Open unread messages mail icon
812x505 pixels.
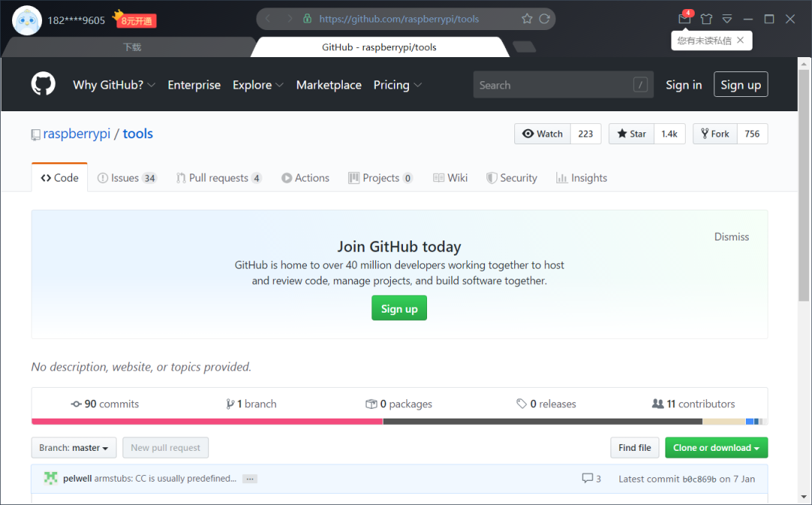pos(685,18)
